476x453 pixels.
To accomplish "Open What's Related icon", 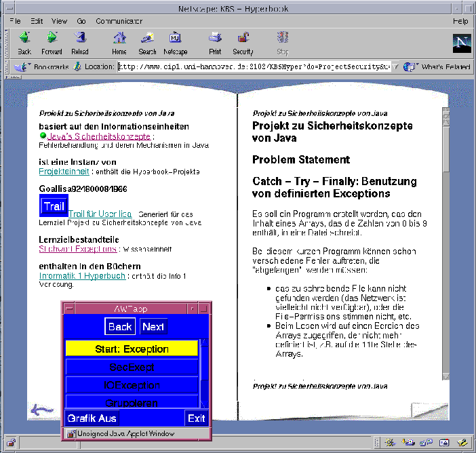I will [x=410, y=66].
